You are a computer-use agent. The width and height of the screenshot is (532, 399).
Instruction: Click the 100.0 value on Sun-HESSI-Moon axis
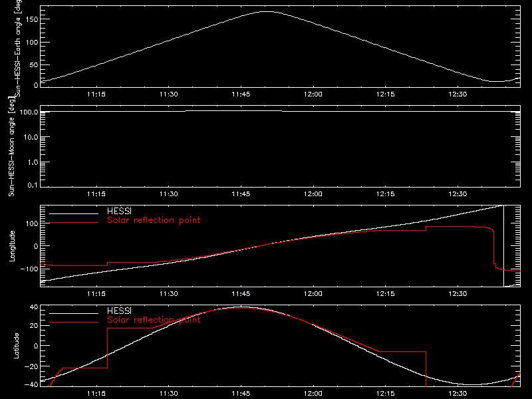(29, 112)
